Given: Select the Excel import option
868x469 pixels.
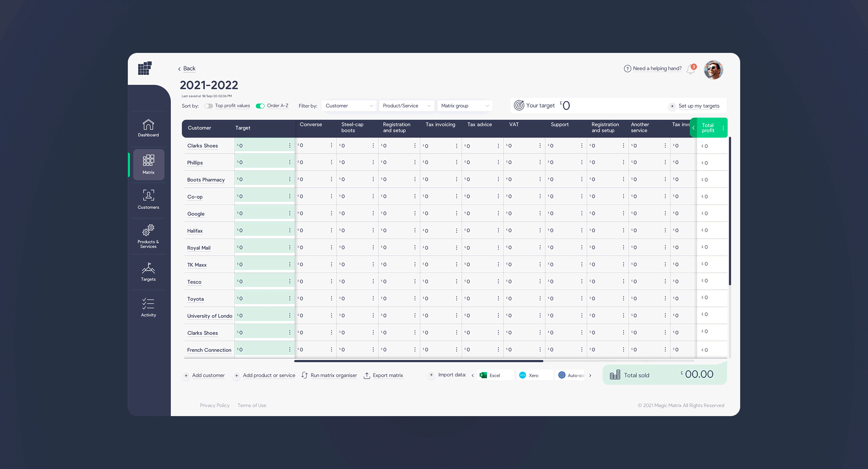Looking at the screenshot, I should pyautogui.click(x=495, y=375).
